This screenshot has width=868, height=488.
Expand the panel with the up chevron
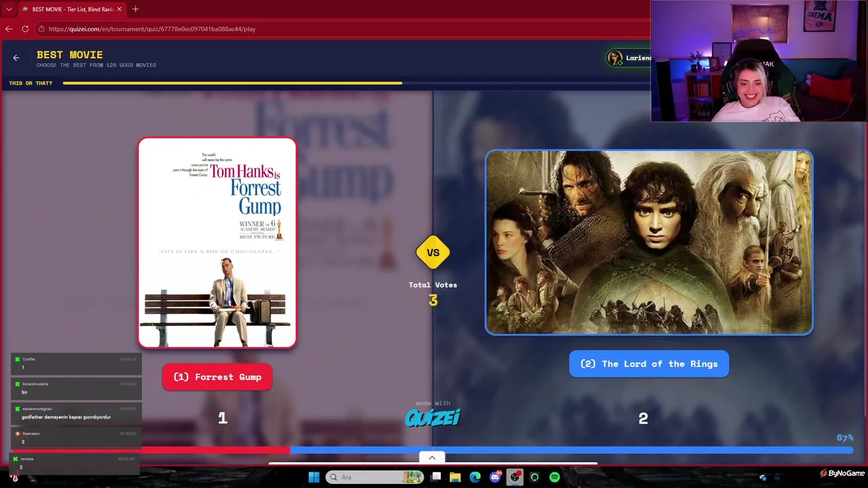pyautogui.click(x=432, y=457)
